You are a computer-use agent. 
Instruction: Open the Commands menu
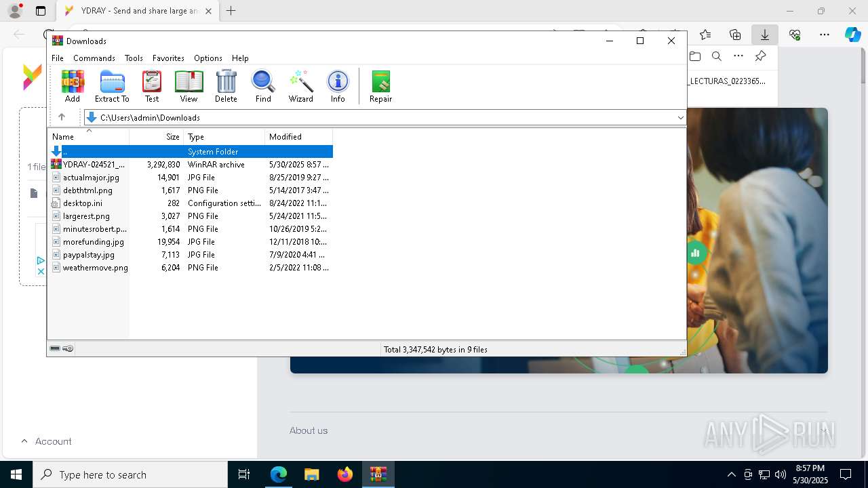[94, 58]
